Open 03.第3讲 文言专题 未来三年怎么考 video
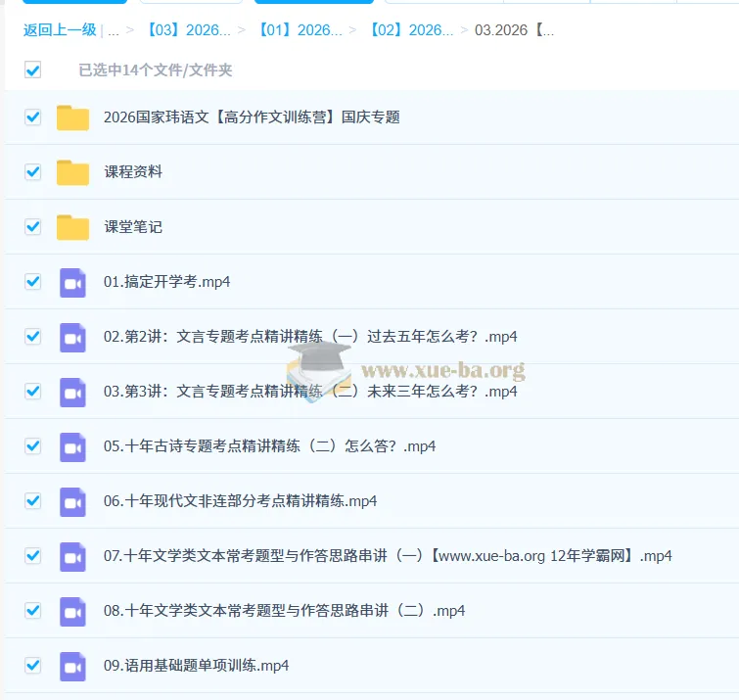This screenshot has width=739, height=700. (x=309, y=392)
